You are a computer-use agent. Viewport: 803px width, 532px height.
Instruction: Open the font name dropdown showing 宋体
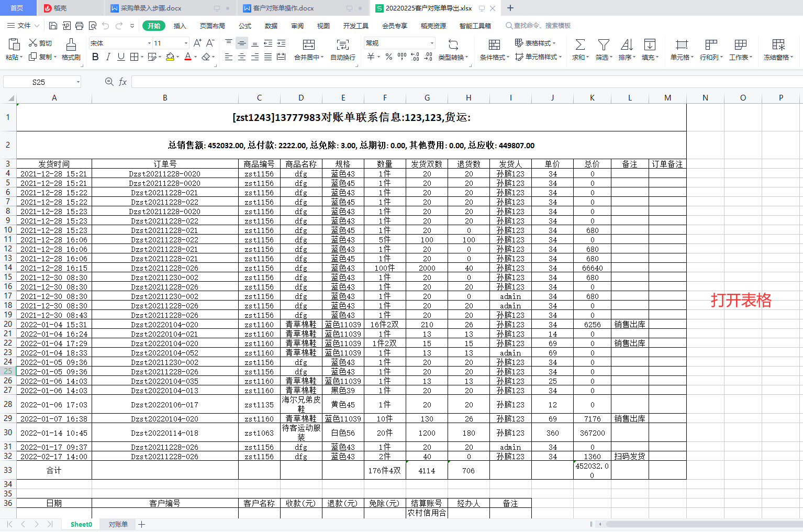(149, 43)
